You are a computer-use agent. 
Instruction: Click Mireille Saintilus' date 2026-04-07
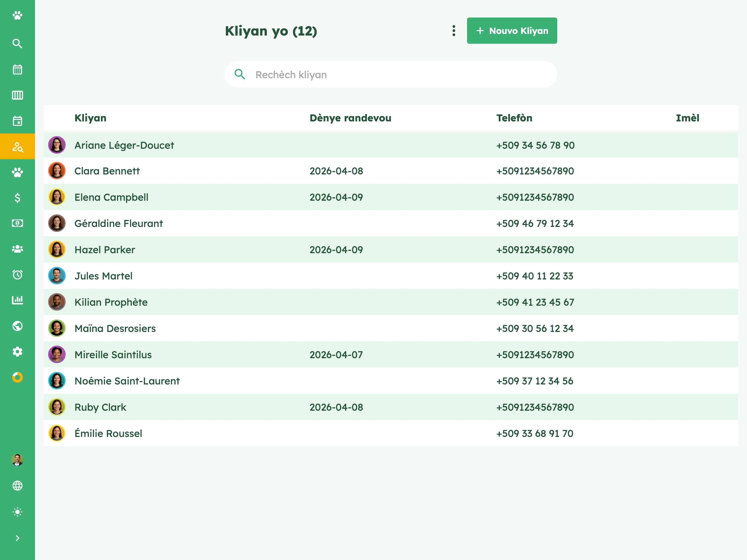(336, 355)
